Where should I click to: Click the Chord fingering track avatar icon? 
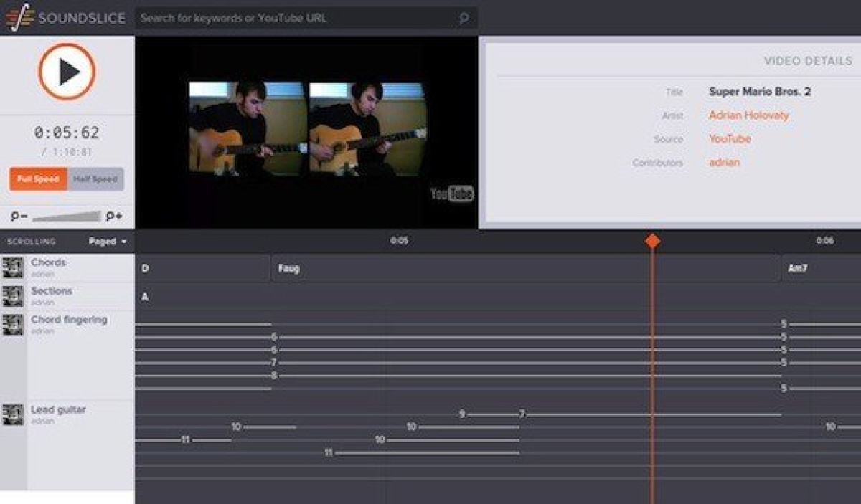(x=12, y=325)
